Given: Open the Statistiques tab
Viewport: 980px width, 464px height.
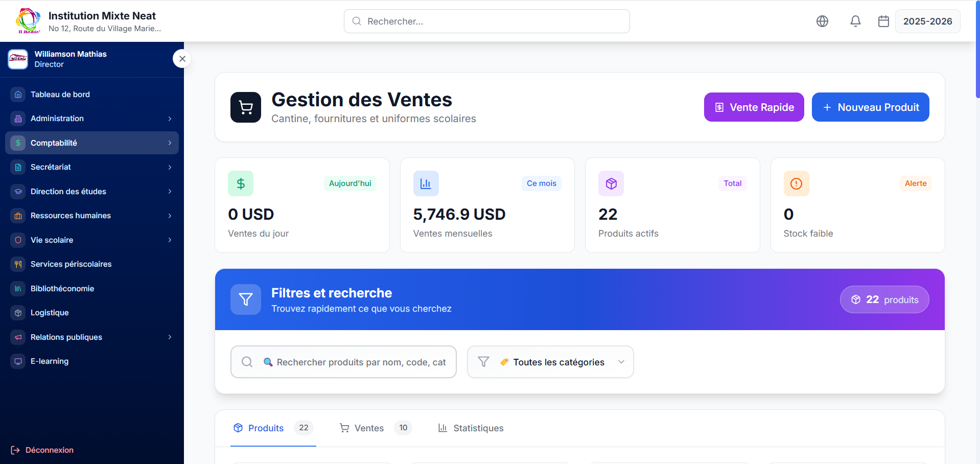Looking at the screenshot, I should pyautogui.click(x=471, y=428).
